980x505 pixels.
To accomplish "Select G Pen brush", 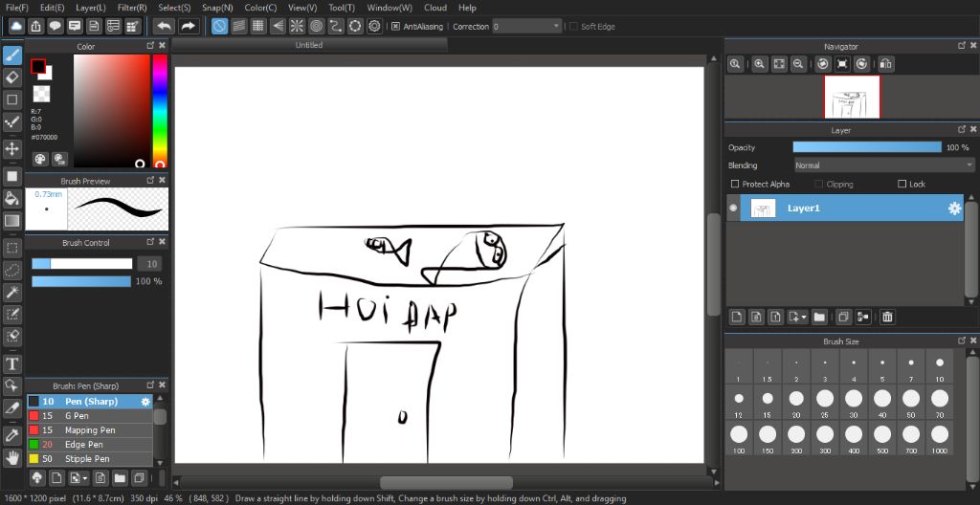I will click(x=90, y=416).
